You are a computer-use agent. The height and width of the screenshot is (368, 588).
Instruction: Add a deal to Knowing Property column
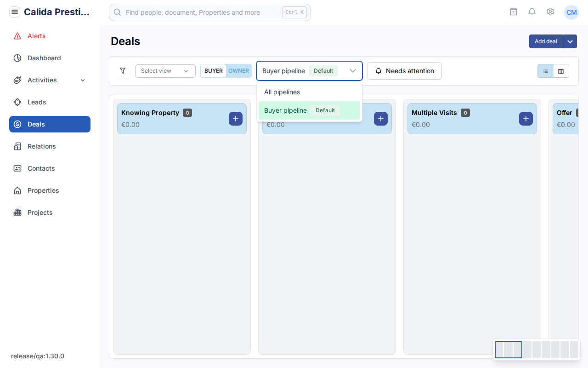236,119
